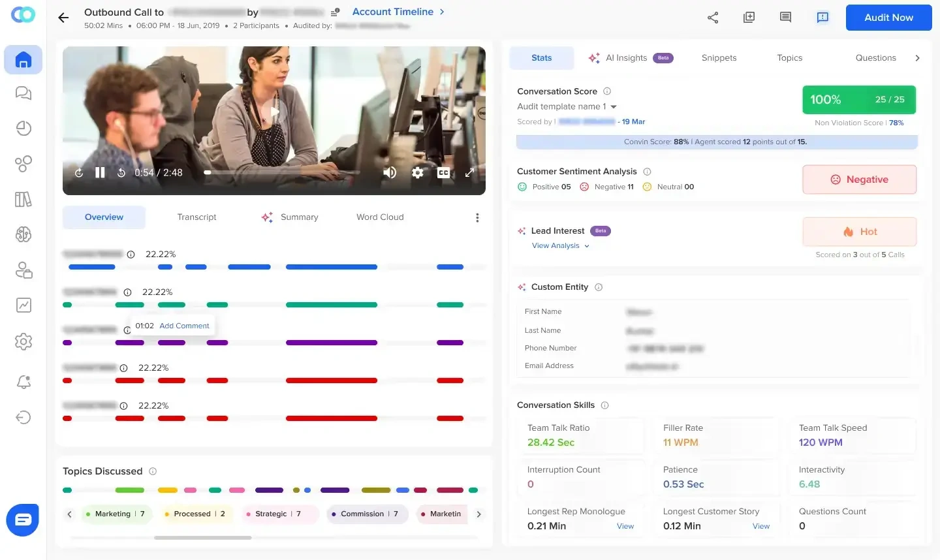Screen dimensions: 940x560
Task: Open the pie chart analytics icon
Action: pos(23,129)
